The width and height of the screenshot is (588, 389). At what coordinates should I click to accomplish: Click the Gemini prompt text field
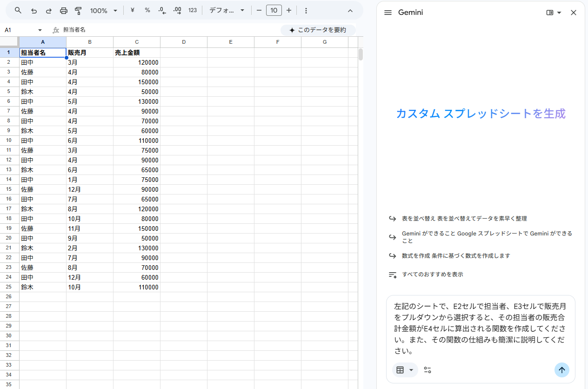480,329
